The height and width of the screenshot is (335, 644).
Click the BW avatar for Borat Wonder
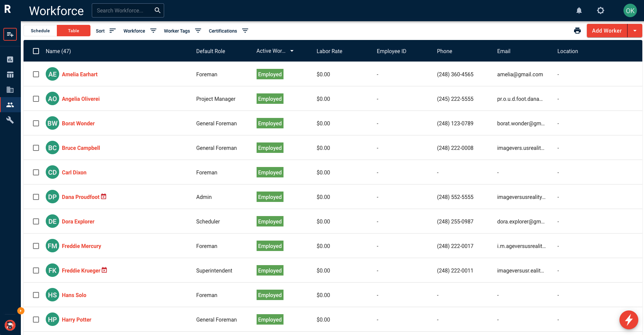52,123
